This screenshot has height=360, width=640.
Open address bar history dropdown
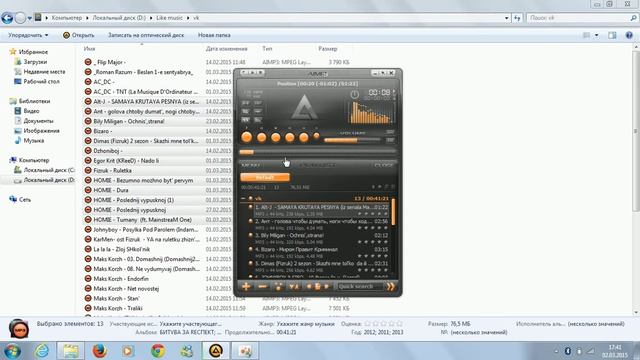(507, 18)
